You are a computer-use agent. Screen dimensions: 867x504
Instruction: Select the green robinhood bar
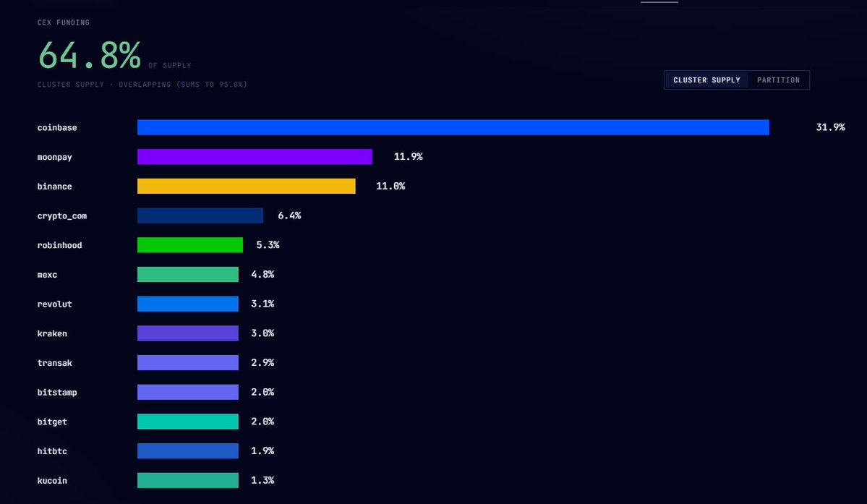click(189, 245)
